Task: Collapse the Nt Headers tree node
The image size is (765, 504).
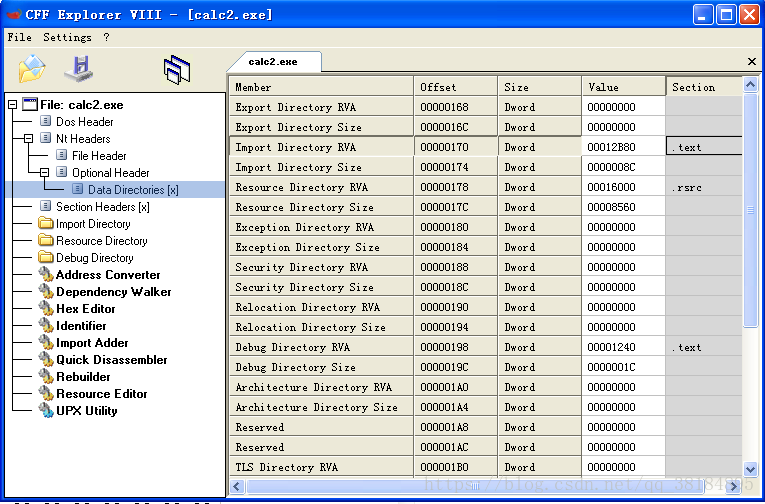Action: click(28, 139)
